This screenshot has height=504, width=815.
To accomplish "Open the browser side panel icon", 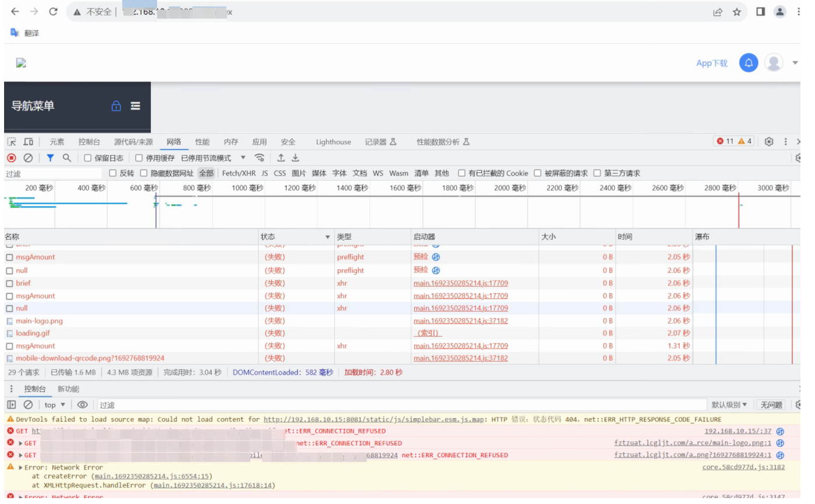I will point(760,12).
